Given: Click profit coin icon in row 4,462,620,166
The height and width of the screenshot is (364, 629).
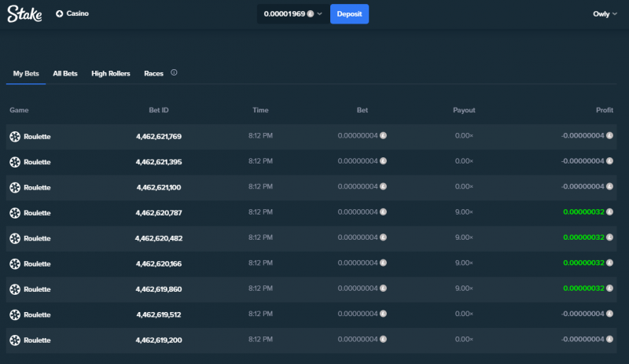Looking at the screenshot, I should point(610,263).
